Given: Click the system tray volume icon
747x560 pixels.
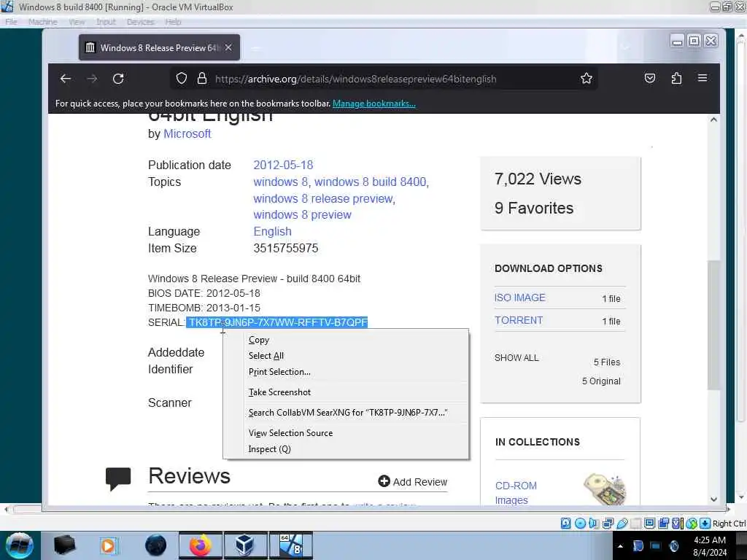Looking at the screenshot, I should (673, 545).
